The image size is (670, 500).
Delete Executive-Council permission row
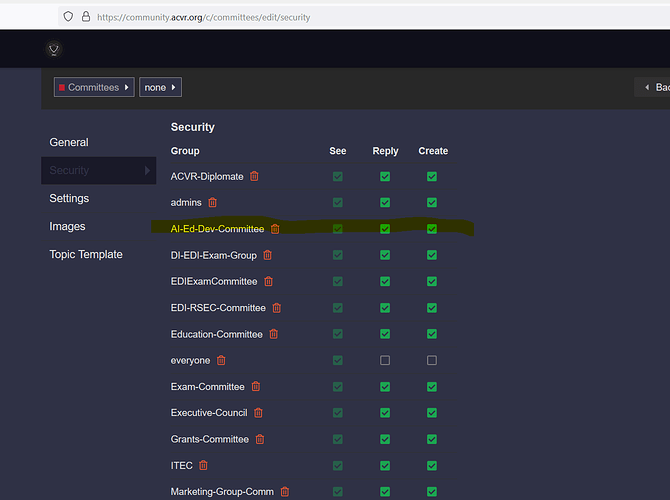259,412
